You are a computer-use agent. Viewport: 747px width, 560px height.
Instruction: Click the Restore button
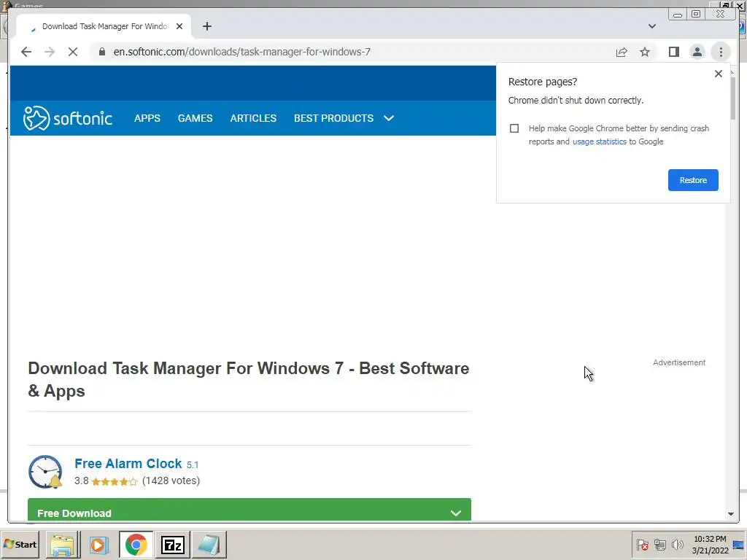(693, 180)
